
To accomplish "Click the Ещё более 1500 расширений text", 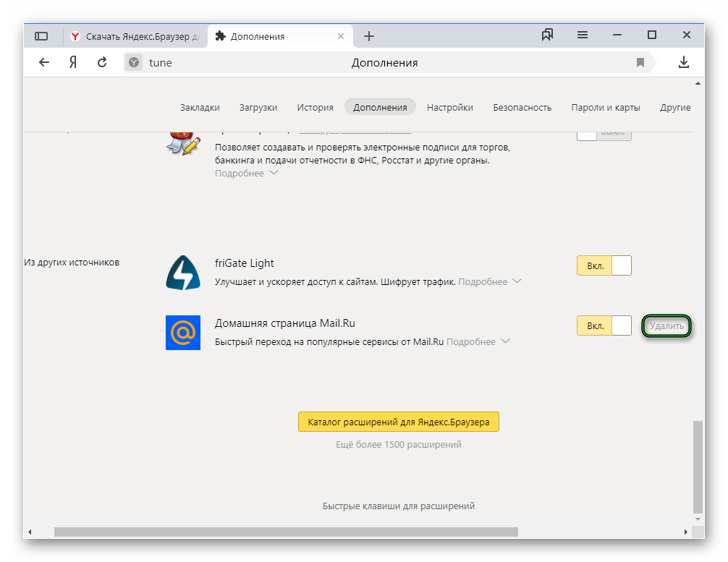I will [398, 445].
